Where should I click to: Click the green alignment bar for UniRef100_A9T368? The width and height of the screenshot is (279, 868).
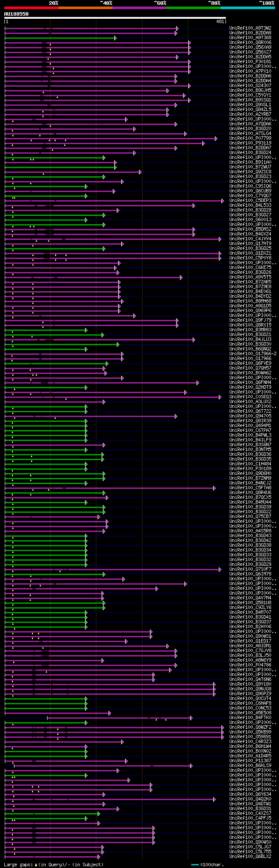coord(60,38)
